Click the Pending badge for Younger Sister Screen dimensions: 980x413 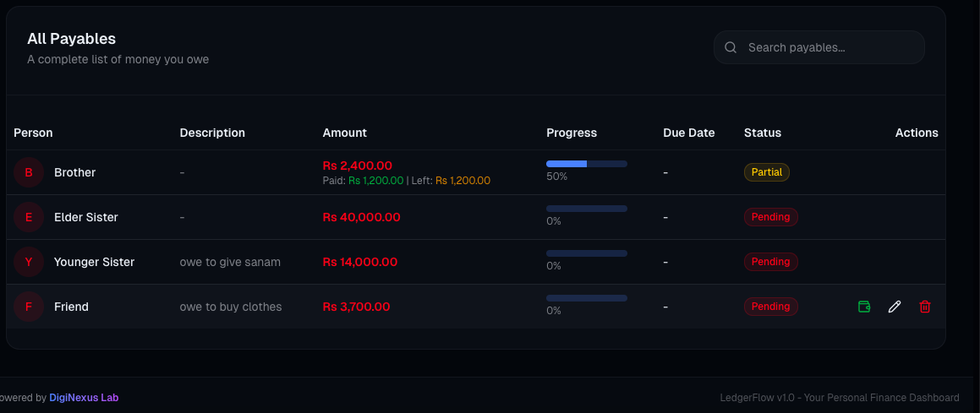[770, 262]
